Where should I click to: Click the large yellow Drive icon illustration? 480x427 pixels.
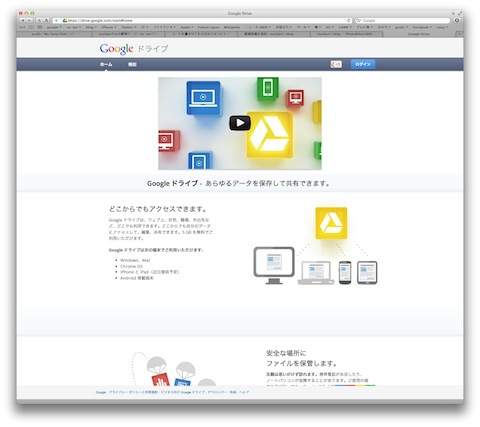tap(331, 223)
